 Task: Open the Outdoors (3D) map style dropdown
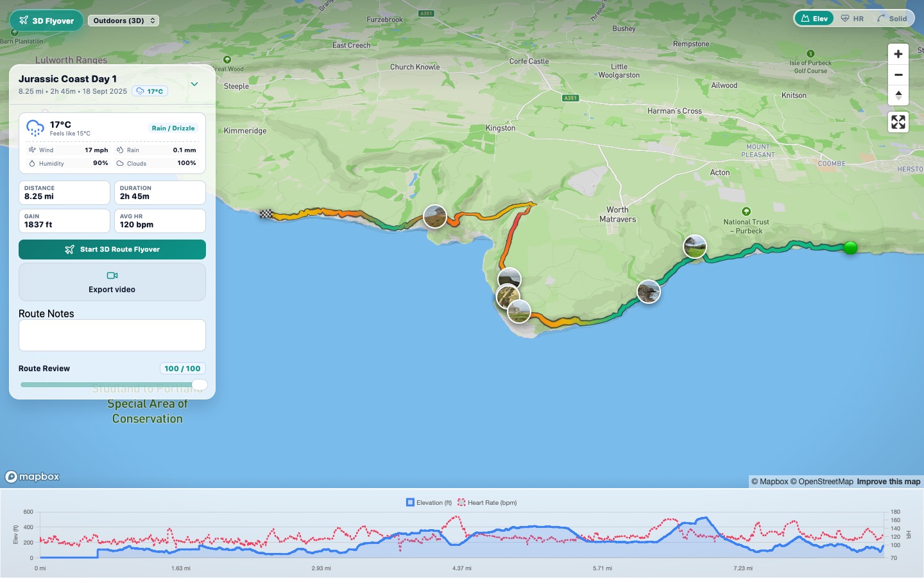123,21
